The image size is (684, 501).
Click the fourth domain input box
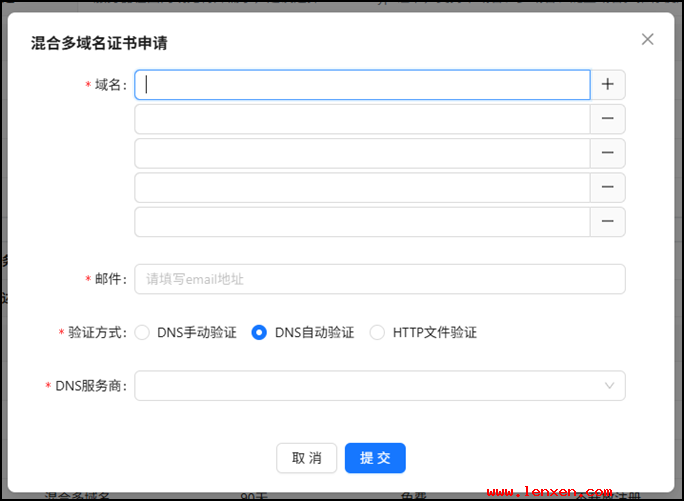(362, 187)
